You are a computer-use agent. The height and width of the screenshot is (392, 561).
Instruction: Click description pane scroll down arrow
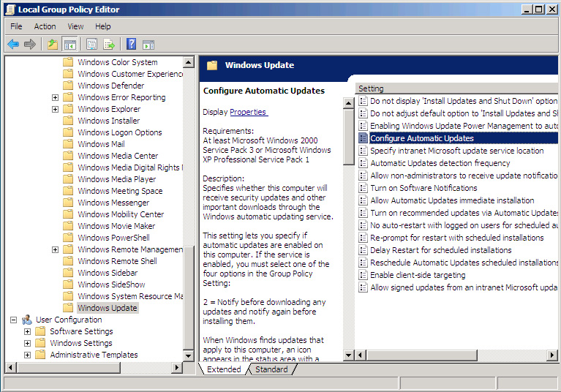click(348, 355)
